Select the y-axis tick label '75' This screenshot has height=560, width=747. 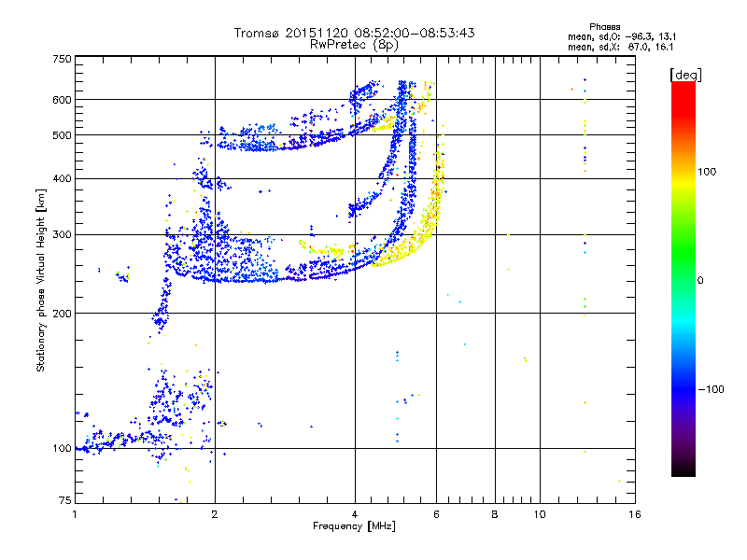[x=65, y=500]
